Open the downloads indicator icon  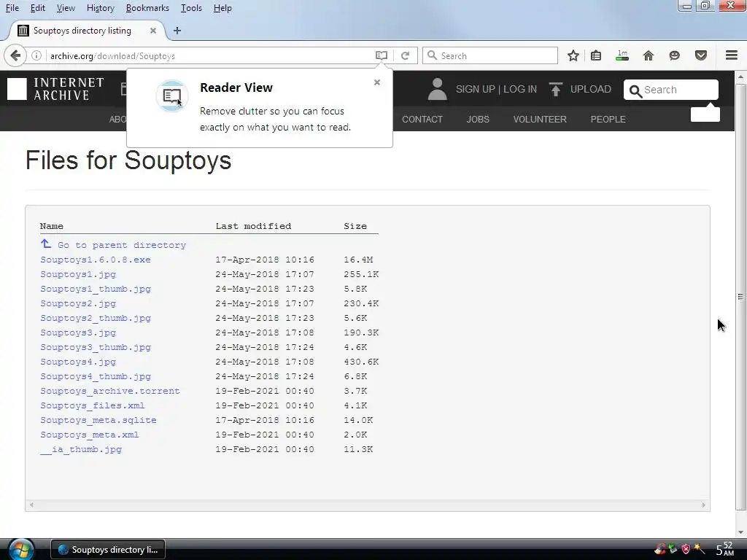[x=622, y=55]
